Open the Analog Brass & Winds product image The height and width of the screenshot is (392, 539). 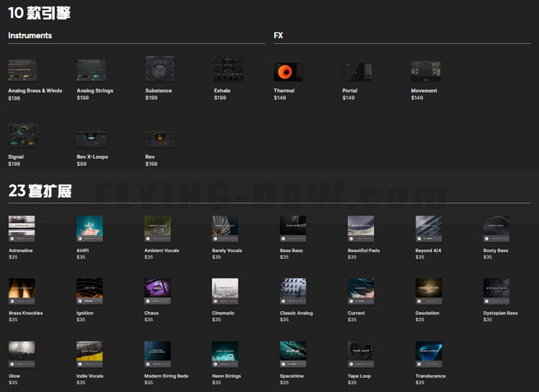[23, 70]
